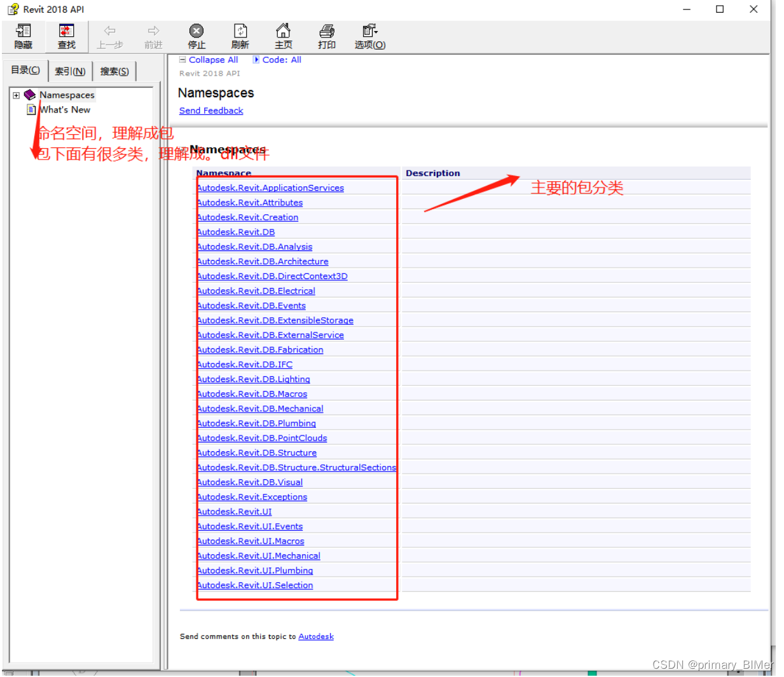Click the Print (打印) icon

tap(327, 31)
